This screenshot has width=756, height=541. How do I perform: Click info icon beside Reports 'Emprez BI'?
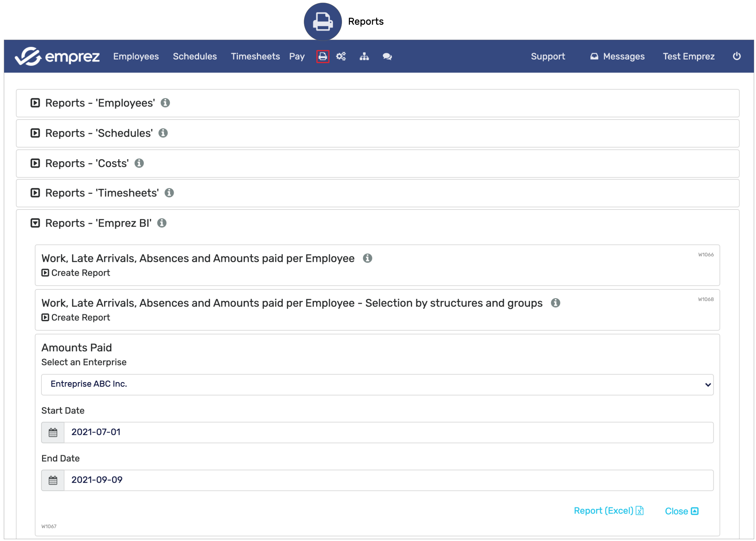point(162,223)
